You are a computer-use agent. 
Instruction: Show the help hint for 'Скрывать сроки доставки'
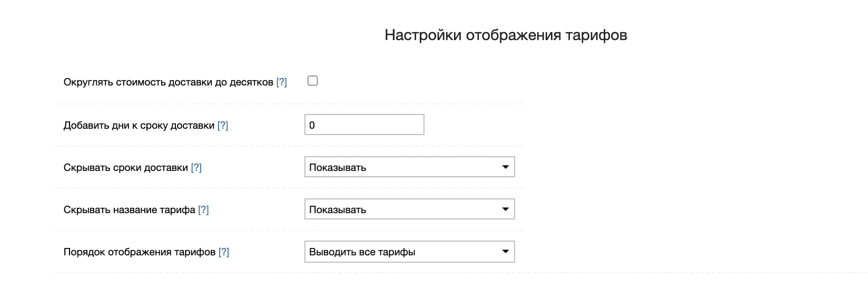196,168
